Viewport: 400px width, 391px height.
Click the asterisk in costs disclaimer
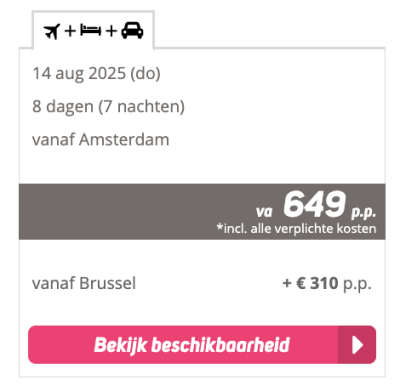click(220, 227)
